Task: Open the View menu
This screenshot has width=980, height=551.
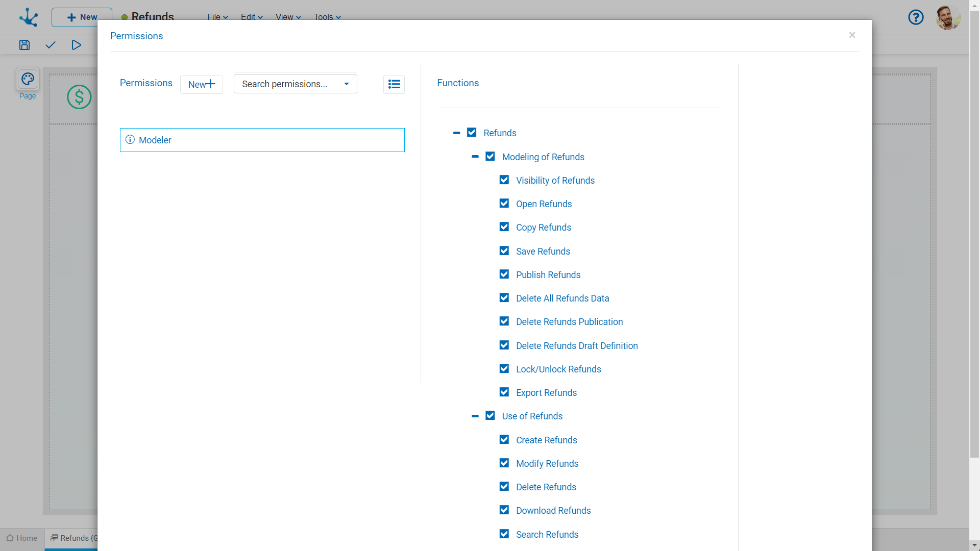Action: 288,17
